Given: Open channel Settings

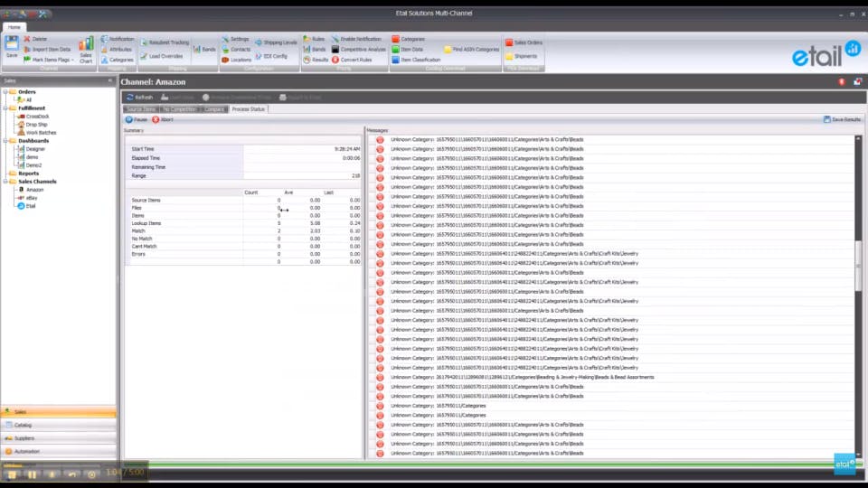Looking at the screenshot, I should pyautogui.click(x=235, y=39).
